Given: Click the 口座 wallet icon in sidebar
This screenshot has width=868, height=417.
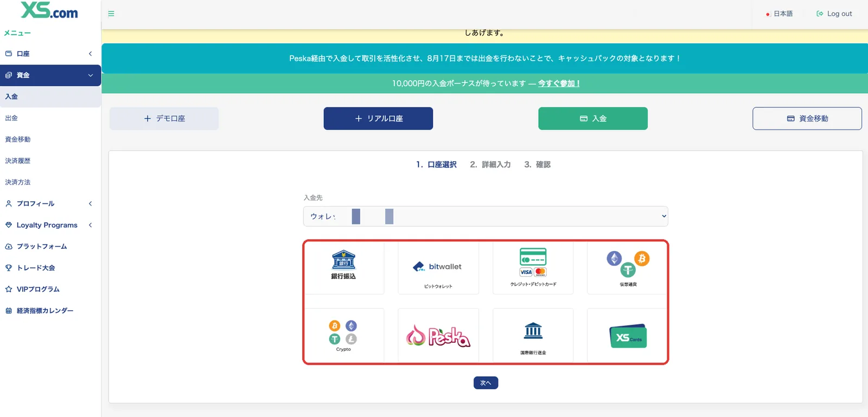Looking at the screenshot, I should [9, 54].
